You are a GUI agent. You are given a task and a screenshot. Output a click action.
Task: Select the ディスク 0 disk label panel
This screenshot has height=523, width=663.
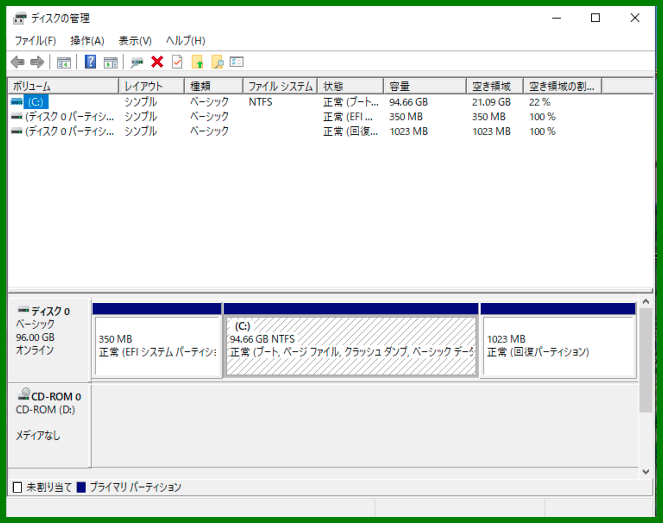pyautogui.click(x=49, y=340)
